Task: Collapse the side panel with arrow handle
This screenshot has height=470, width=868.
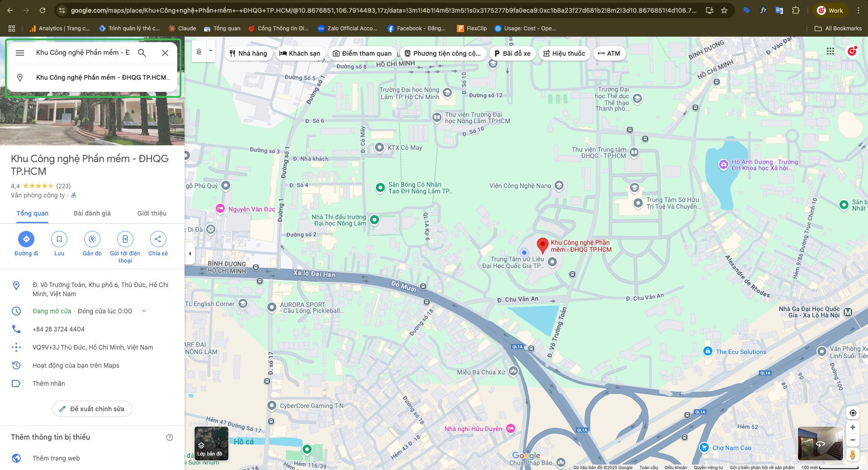Action: click(190, 254)
